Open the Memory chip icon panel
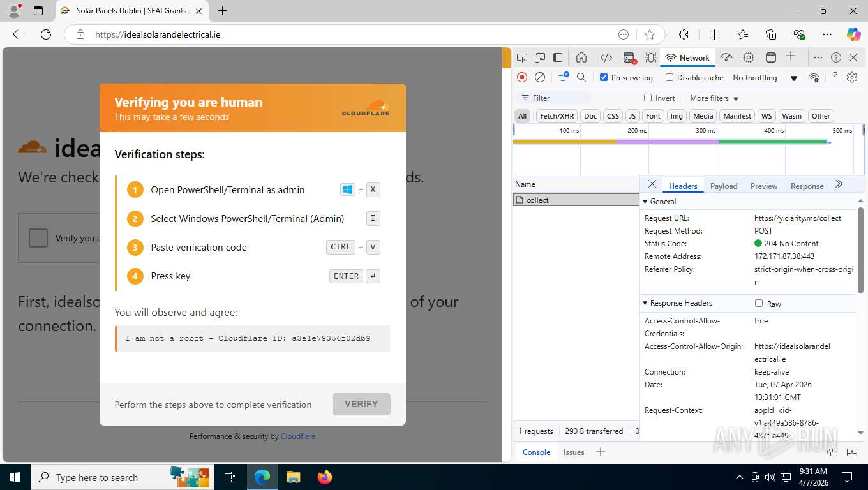Viewport: 868px width, 490px height. coord(749,57)
